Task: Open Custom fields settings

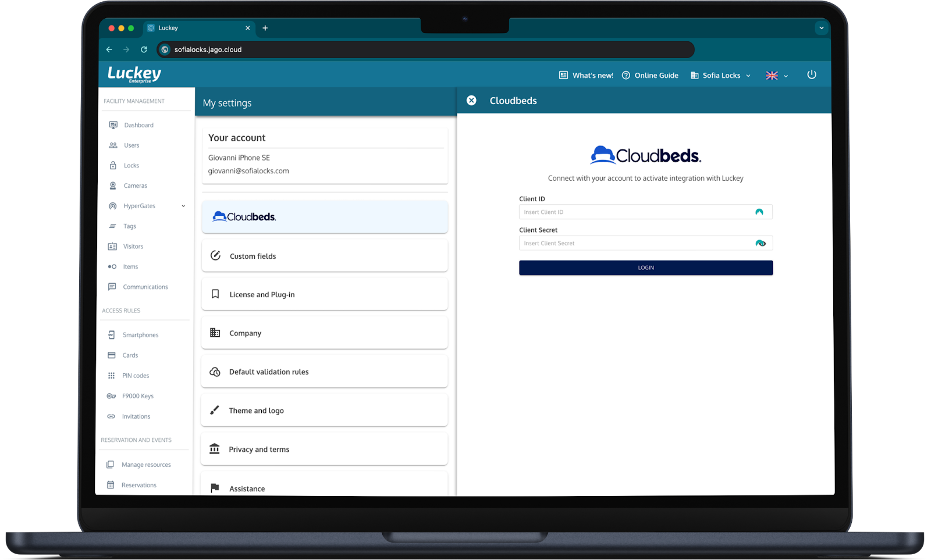Action: (325, 256)
